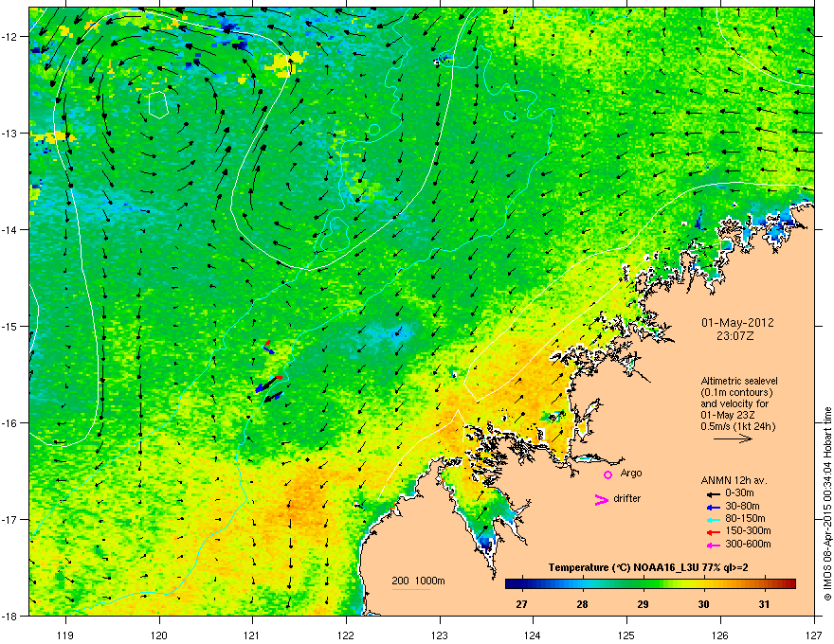
Task: Click the cyan 80-150m legend arrow
Action: pos(713,519)
